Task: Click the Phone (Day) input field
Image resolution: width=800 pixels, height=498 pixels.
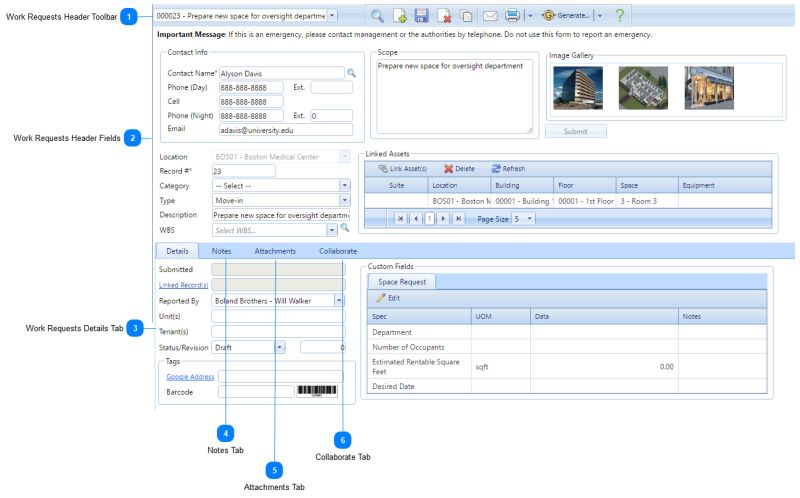Action: click(x=251, y=87)
